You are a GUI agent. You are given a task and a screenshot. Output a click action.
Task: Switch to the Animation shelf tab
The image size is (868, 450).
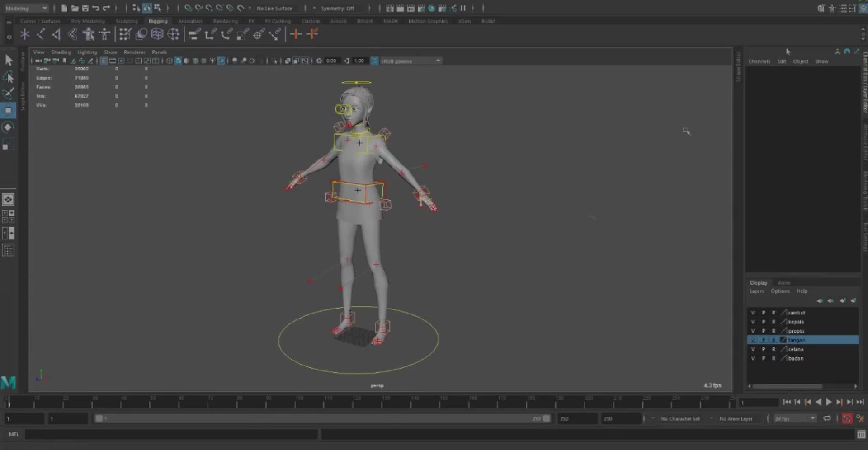click(x=190, y=21)
